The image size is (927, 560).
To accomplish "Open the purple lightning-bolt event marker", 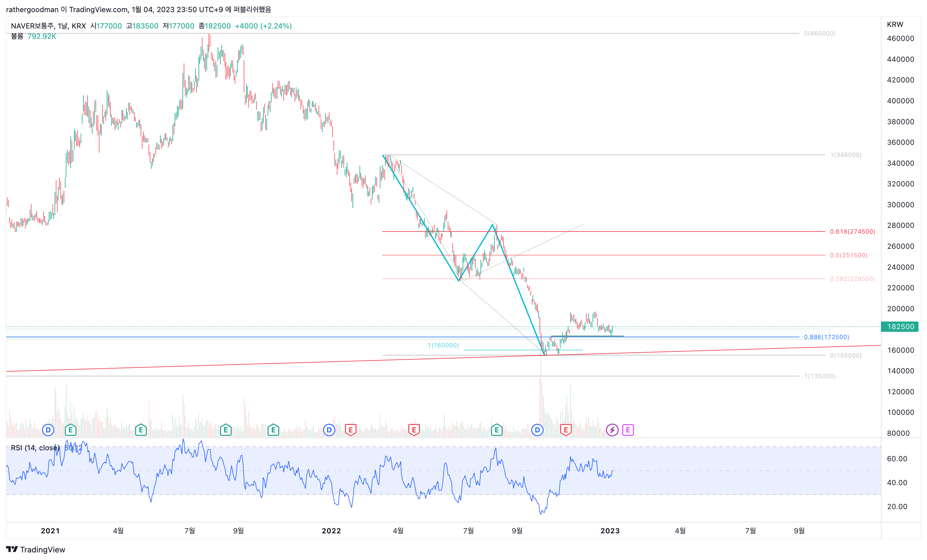I will (612, 430).
